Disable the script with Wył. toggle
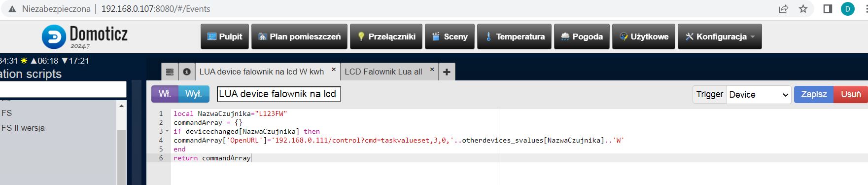The image size is (868, 185). [x=194, y=94]
